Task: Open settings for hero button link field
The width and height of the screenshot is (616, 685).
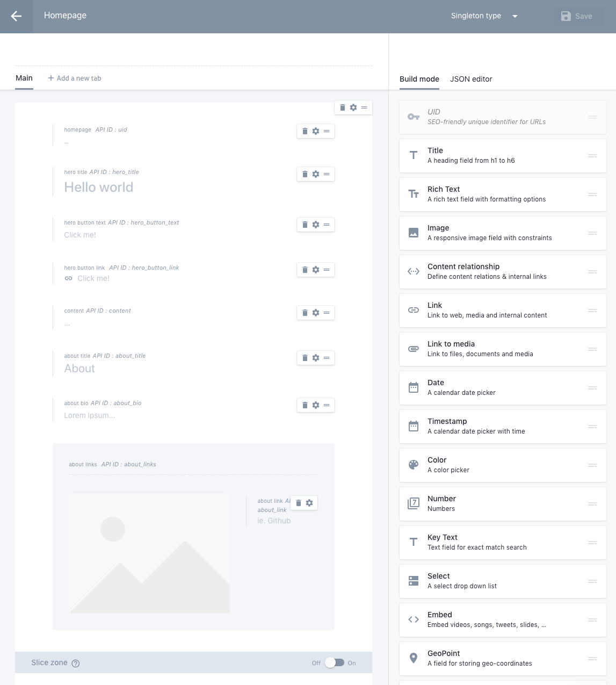Action: click(316, 270)
